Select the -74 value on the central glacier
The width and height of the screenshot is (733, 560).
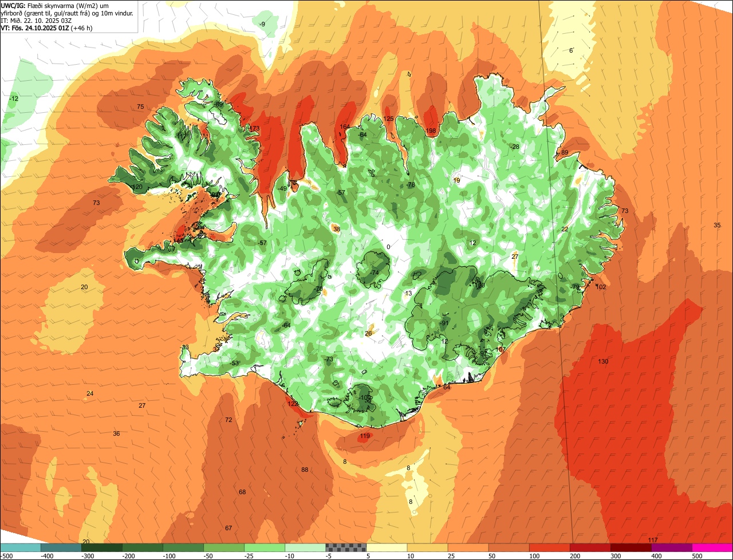(x=375, y=273)
